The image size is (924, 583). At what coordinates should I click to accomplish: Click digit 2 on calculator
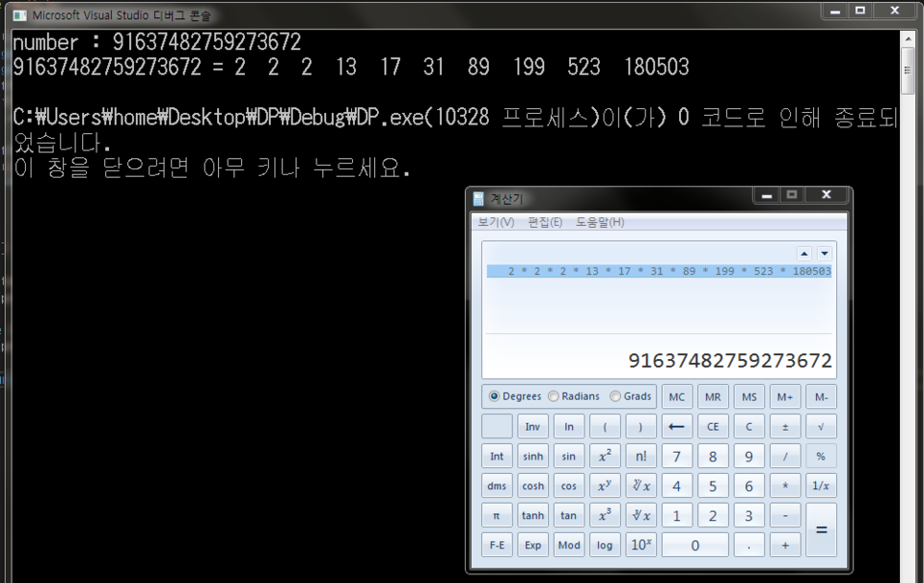713,515
